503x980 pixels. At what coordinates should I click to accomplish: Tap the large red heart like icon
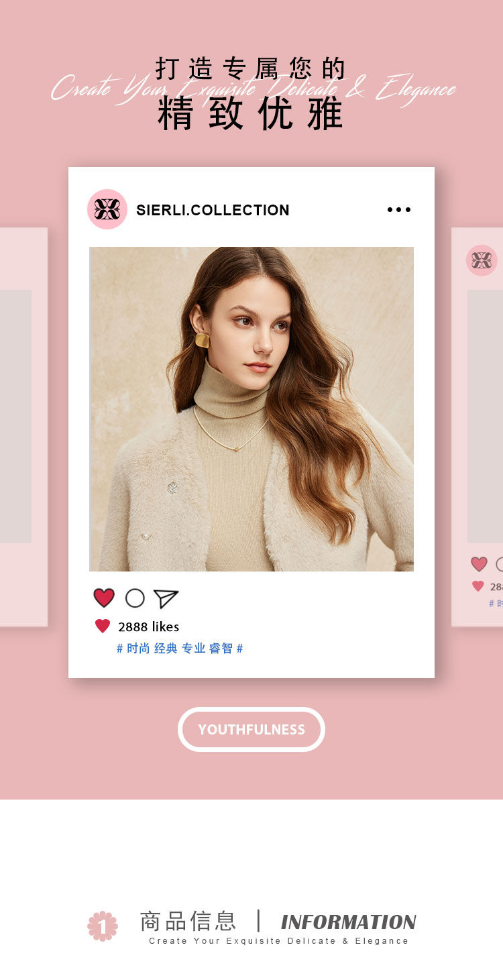[104, 598]
